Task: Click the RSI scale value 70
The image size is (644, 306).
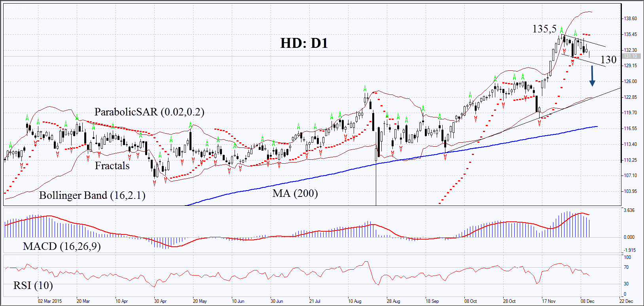Action: pos(626,268)
